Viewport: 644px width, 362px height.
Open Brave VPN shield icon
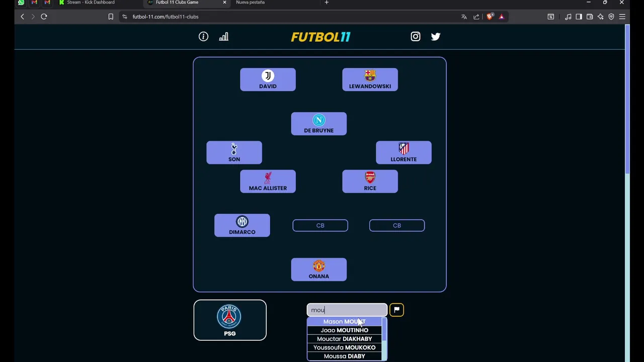point(611,17)
